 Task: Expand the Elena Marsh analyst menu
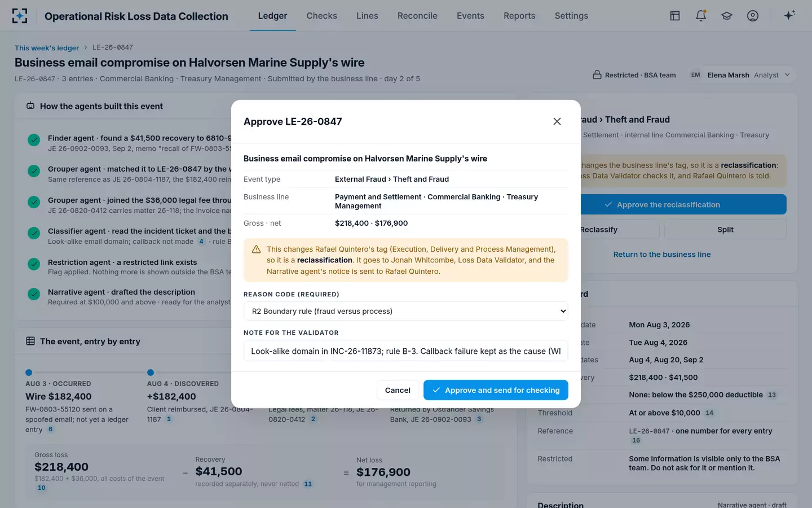740,75
